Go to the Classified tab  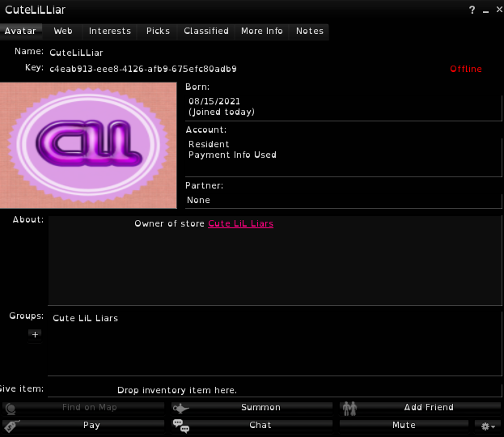pos(206,32)
